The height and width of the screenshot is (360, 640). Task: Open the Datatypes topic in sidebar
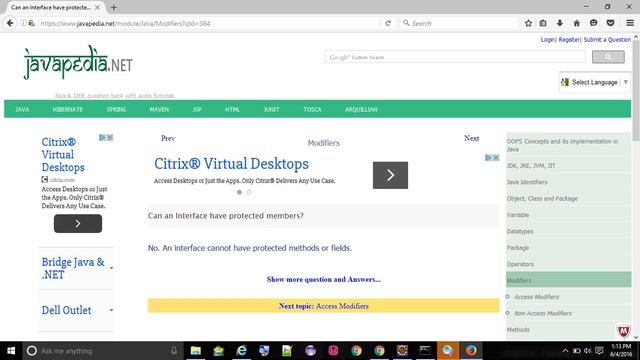pos(520,231)
